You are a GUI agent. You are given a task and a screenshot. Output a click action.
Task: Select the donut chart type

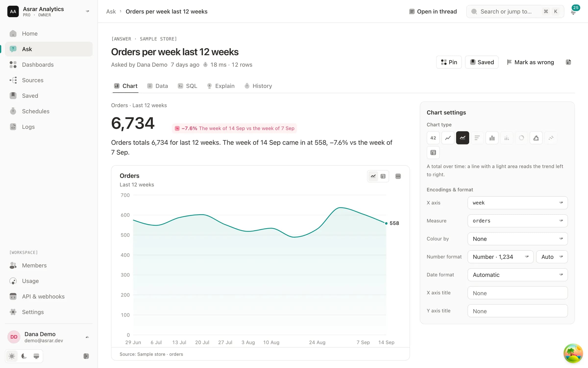pos(521,138)
